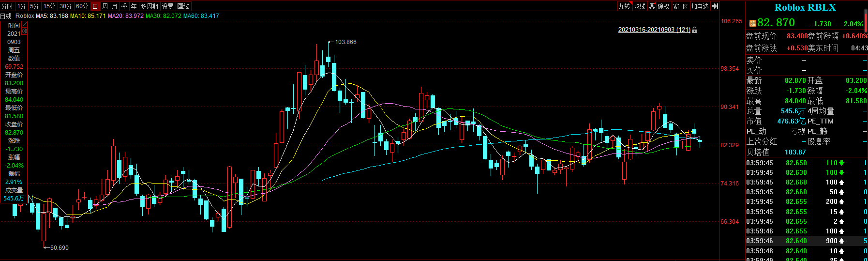Open data panel gear settings icon
Screen dimensions: 868x261
[25, 31]
